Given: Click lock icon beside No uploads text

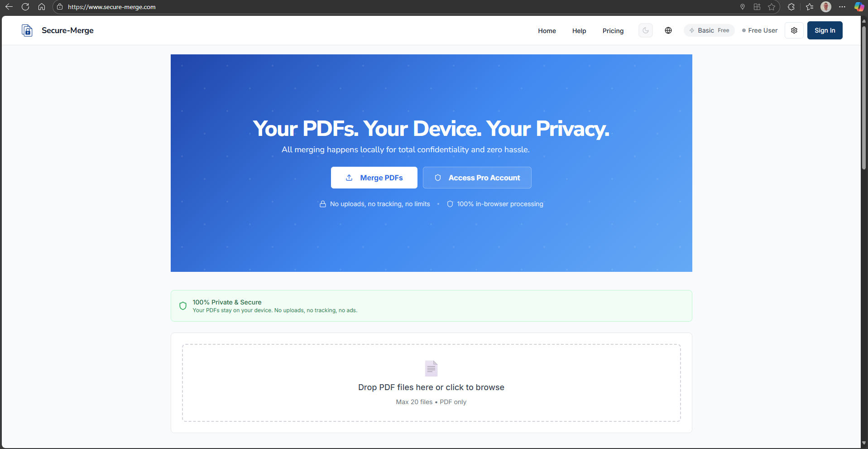Looking at the screenshot, I should click(323, 204).
